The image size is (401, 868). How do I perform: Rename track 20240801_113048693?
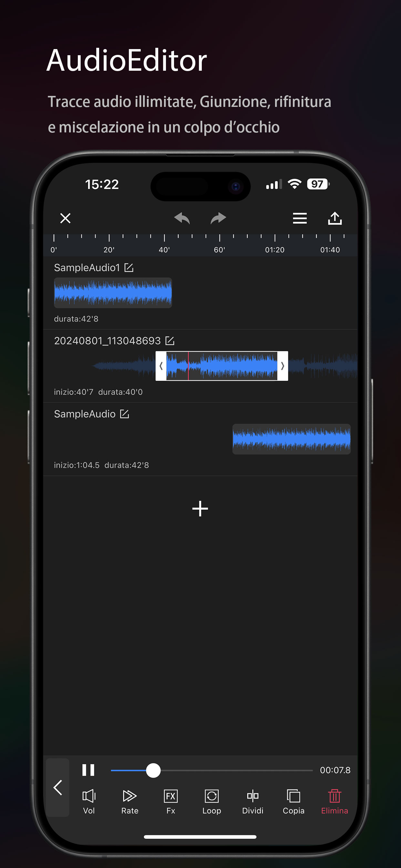170,341
